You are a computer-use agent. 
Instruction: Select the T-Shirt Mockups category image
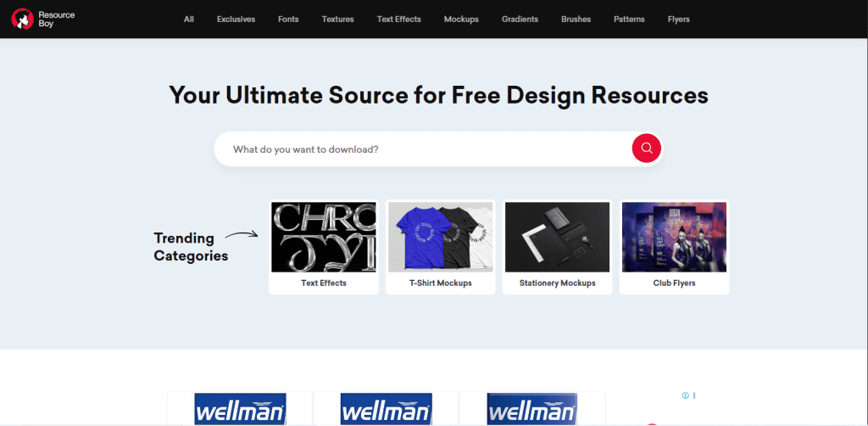click(x=441, y=237)
